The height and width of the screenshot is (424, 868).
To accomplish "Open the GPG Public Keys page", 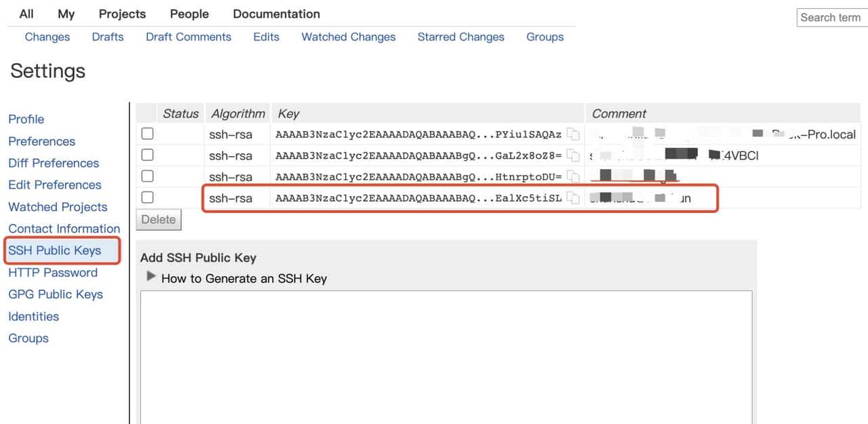I will tap(55, 294).
